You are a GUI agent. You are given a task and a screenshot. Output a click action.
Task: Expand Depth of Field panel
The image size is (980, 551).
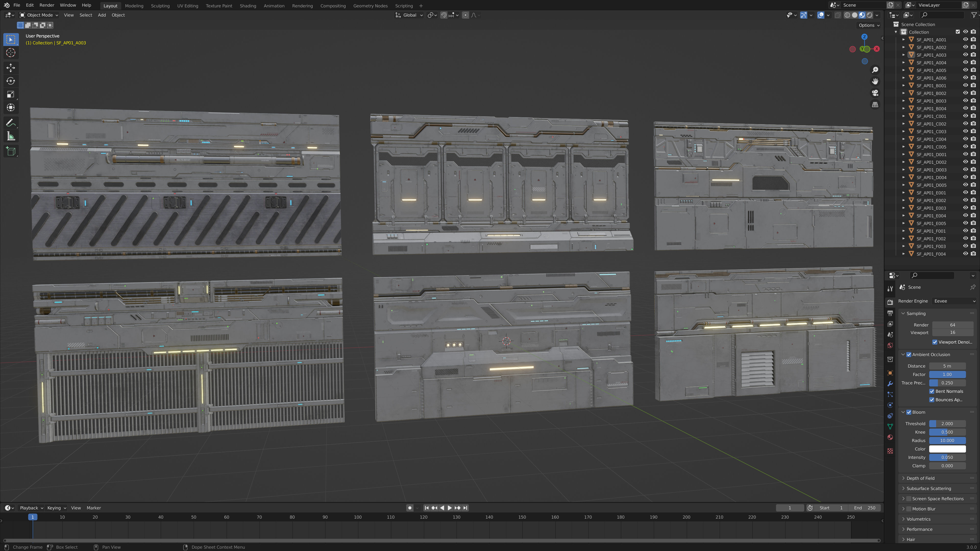click(920, 478)
